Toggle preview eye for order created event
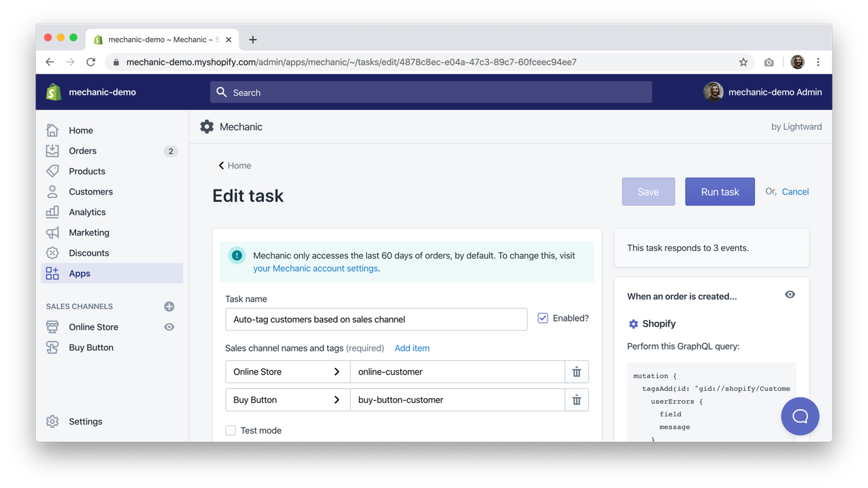This screenshot has width=868, height=488. (x=790, y=294)
